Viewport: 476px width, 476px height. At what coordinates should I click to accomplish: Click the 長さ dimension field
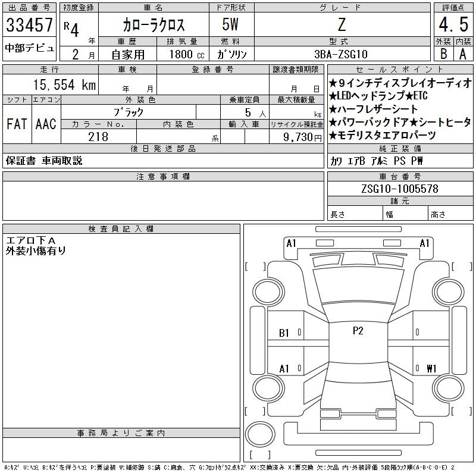355,214
